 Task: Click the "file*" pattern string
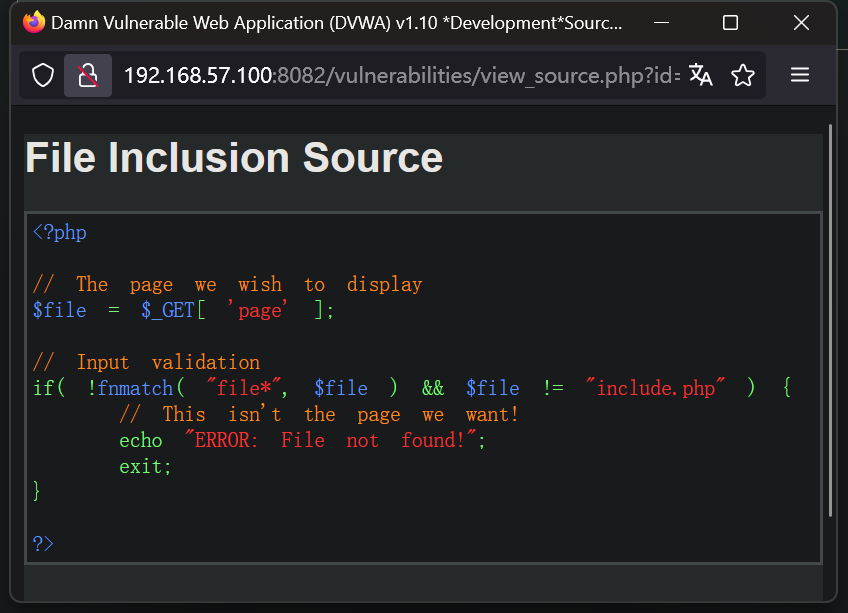pos(244,388)
